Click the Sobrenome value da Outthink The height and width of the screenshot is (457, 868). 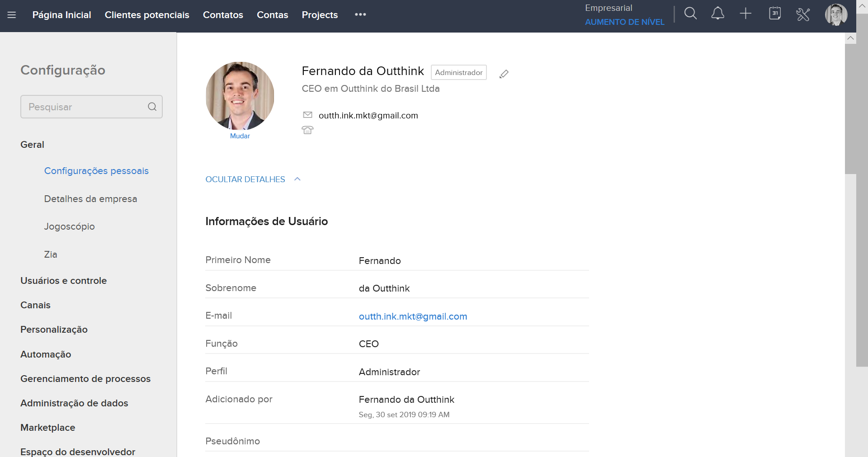pyautogui.click(x=384, y=288)
